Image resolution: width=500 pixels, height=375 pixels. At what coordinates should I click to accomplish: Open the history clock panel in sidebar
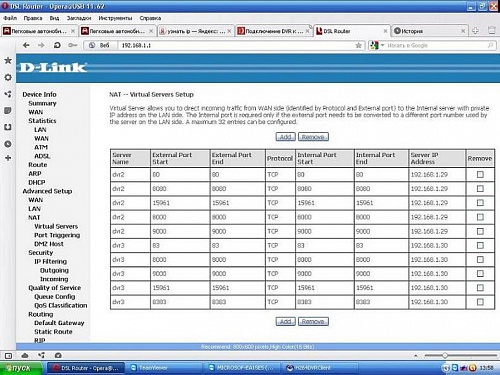pyautogui.click(x=8, y=144)
